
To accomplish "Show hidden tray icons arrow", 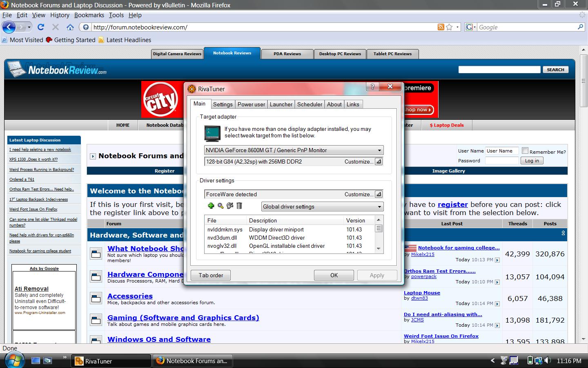I will (492, 361).
